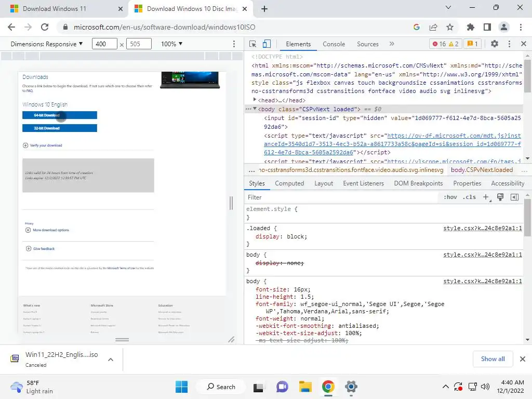532x399 pixels.
Task: Open Accessibility pane tab
Action: pos(508,183)
